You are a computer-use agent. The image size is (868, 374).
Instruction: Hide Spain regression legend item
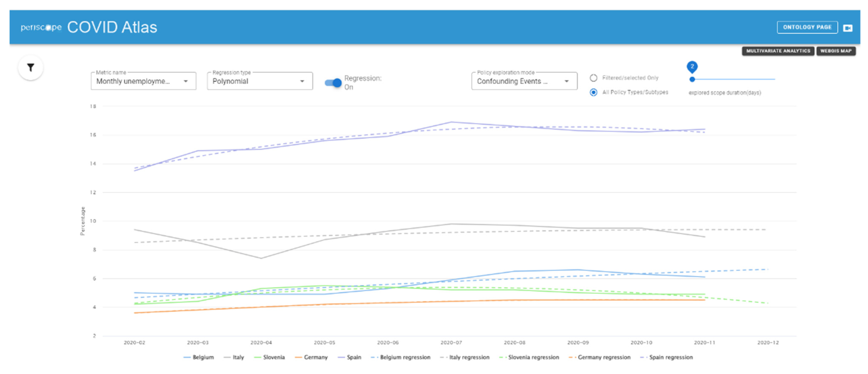666,357
